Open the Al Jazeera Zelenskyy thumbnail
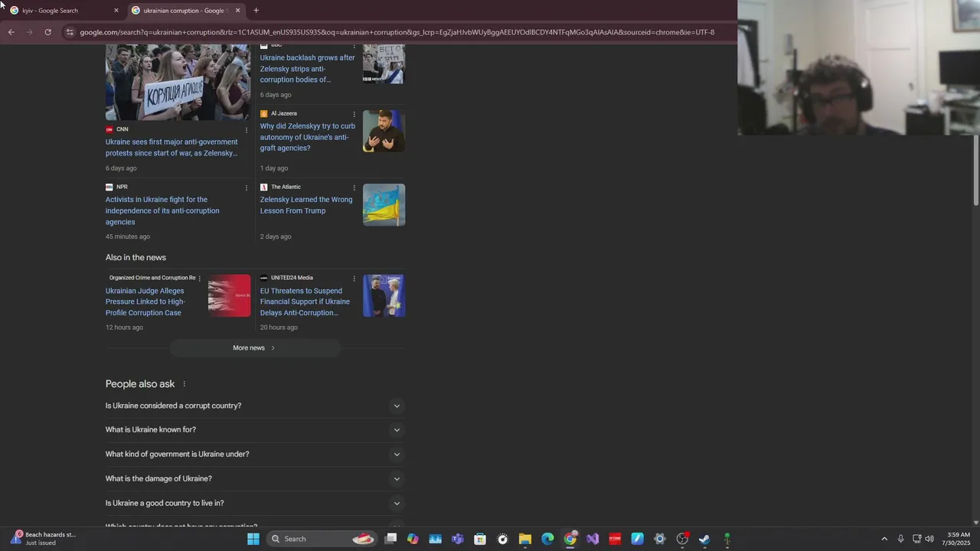 (384, 131)
